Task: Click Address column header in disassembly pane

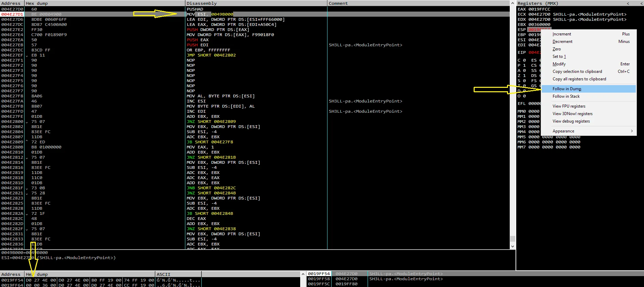Action: pos(12,3)
